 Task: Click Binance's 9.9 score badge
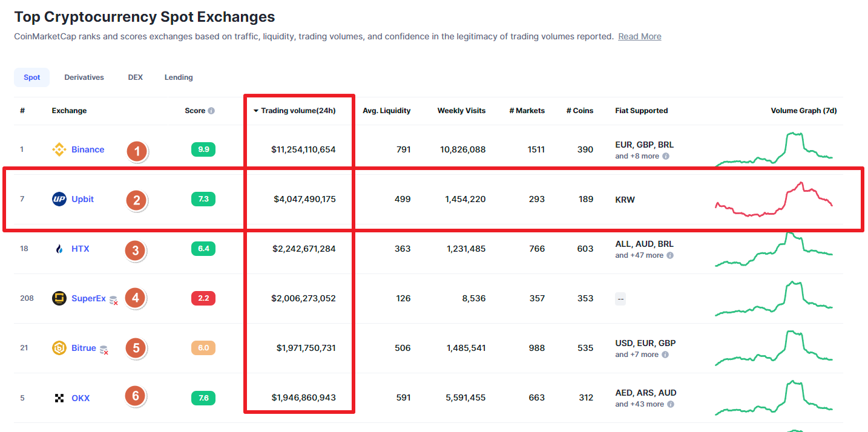(x=203, y=149)
